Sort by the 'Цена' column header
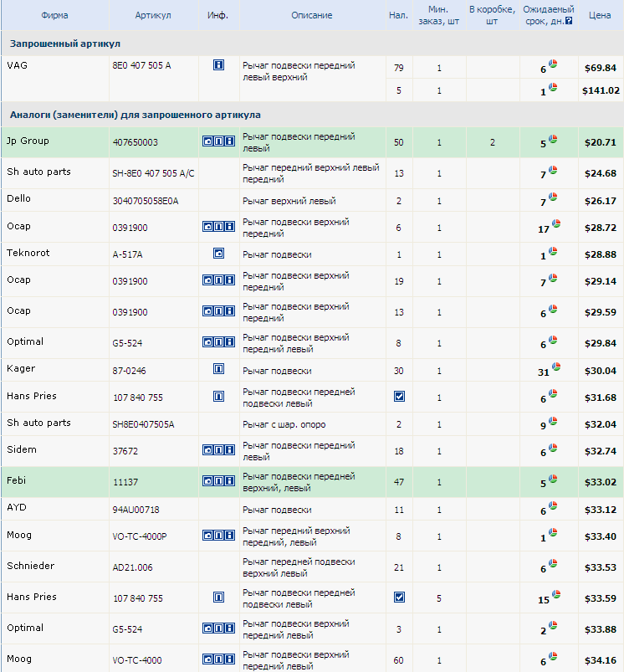The height and width of the screenshot is (672, 624). click(x=600, y=15)
